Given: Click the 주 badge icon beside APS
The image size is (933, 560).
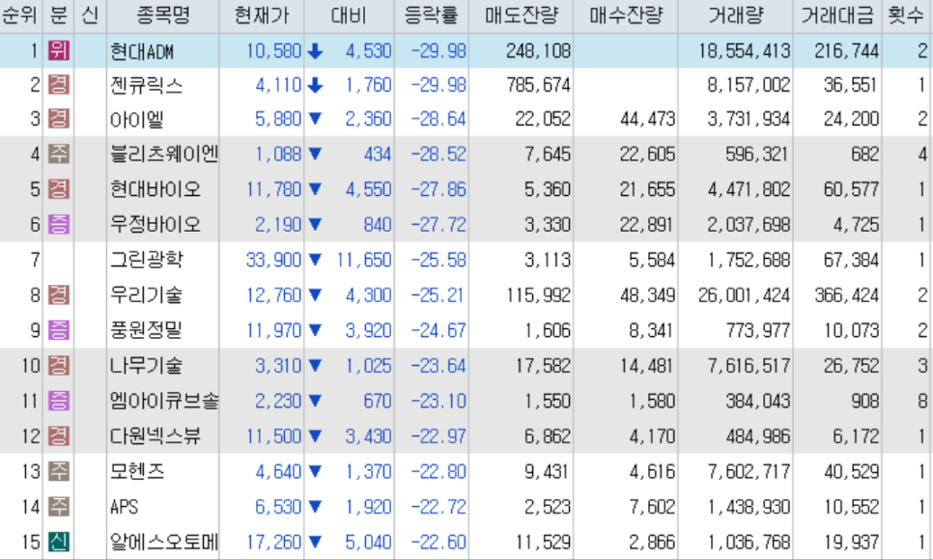Looking at the screenshot, I should click(58, 507).
